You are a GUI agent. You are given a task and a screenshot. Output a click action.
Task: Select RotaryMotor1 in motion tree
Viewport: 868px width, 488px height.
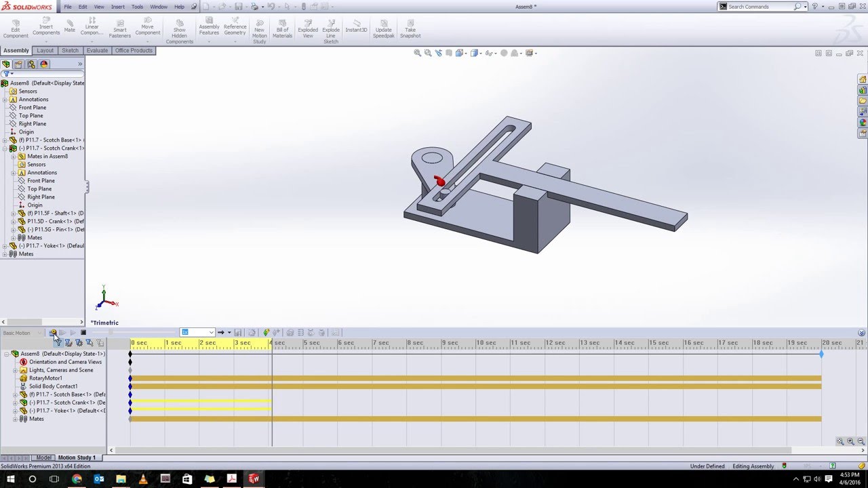click(45, 378)
